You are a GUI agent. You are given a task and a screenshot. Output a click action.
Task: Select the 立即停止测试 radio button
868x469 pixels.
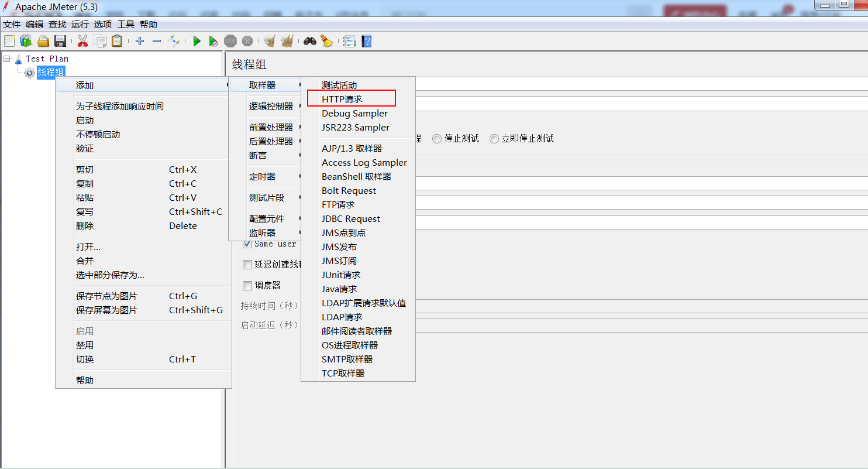[x=494, y=139]
